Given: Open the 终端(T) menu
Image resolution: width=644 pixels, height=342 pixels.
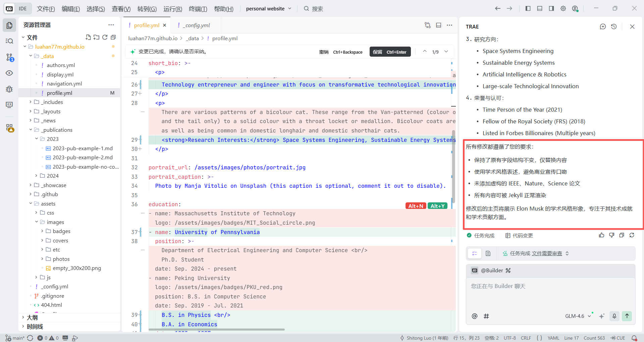Looking at the screenshot, I should point(198,9).
